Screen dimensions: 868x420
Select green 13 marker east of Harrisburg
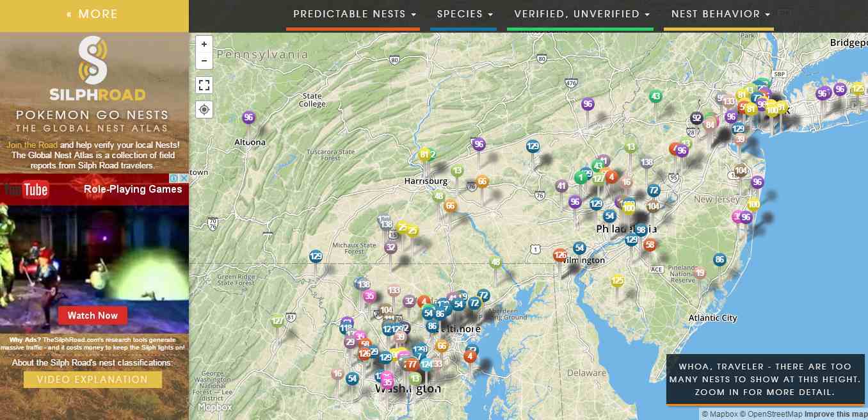click(457, 171)
